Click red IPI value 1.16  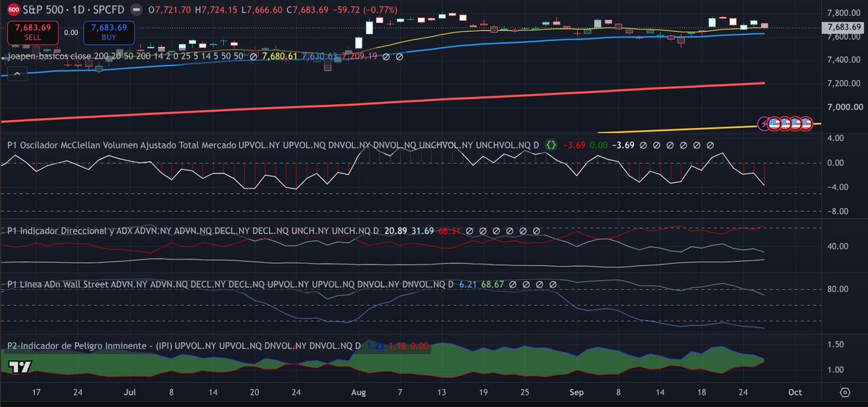(397, 346)
